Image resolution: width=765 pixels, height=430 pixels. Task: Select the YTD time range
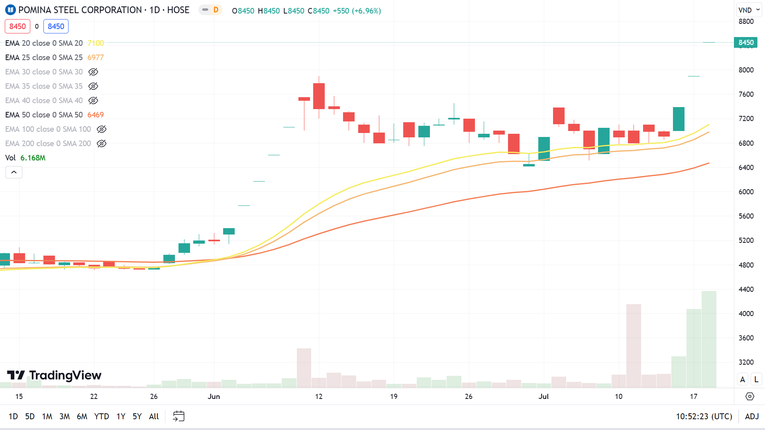(x=101, y=416)
